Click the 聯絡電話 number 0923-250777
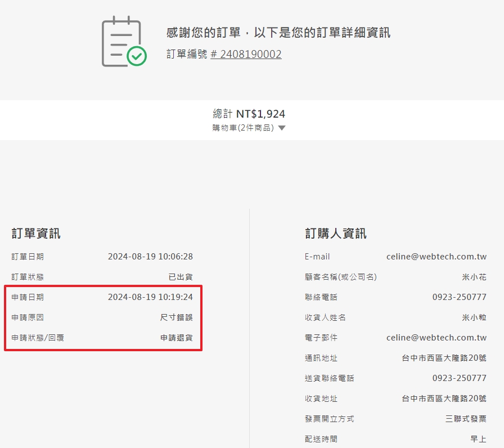The width and height of the screenshot is (504, 448). (x=459, y=297)
